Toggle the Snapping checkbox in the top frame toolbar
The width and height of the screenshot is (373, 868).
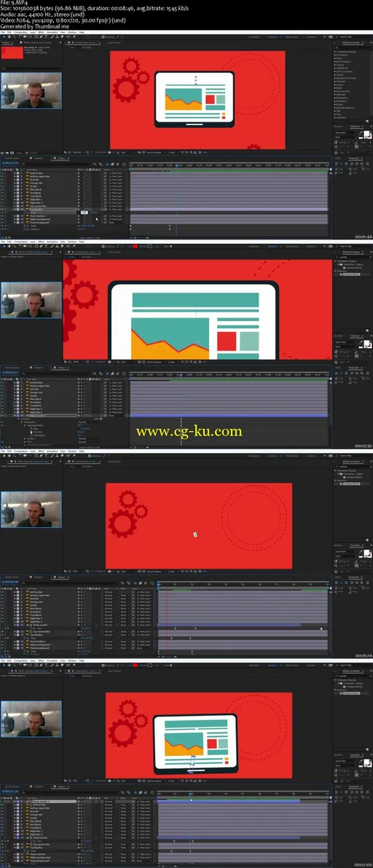(103, 36)
